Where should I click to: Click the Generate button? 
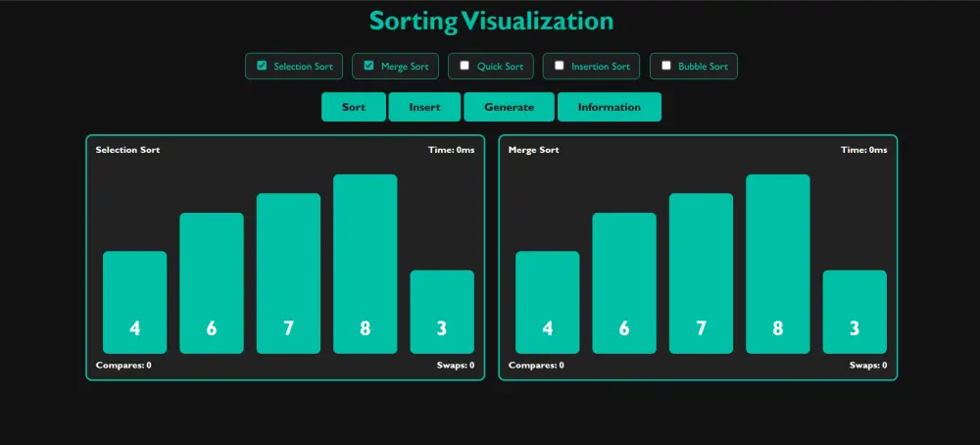[x=509, y=107]
